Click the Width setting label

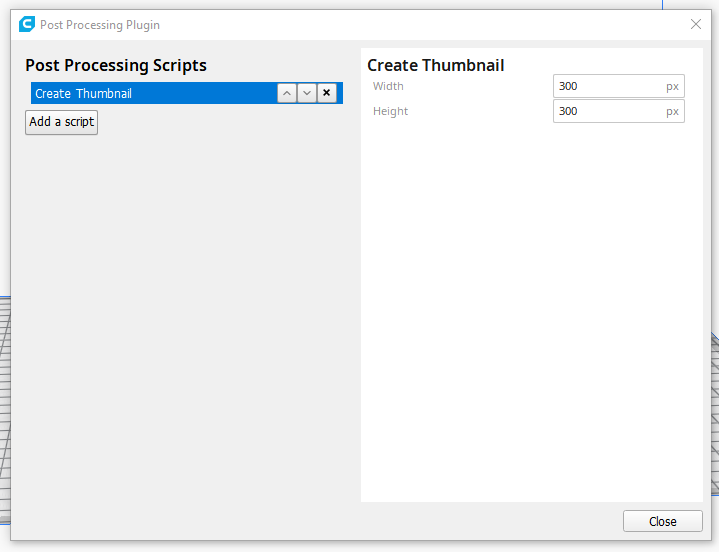(388, 86)
